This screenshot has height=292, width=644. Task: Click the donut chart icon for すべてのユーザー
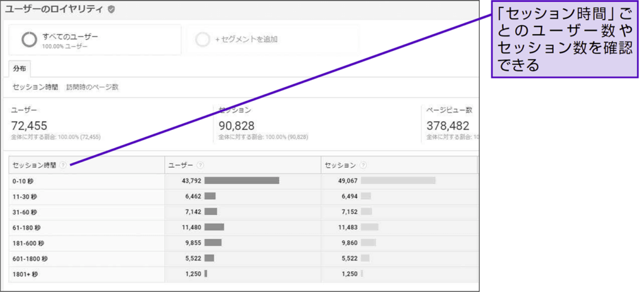[x=29, y=40]
